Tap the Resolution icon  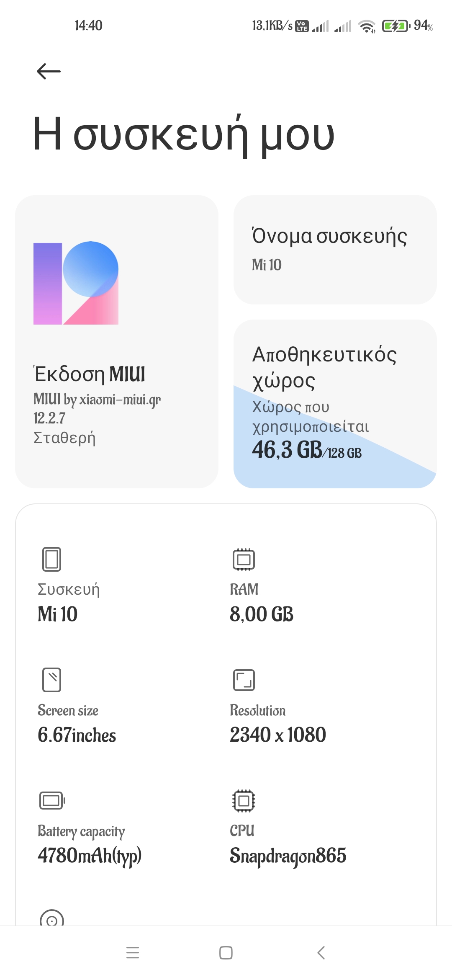[x=244, y=680]
